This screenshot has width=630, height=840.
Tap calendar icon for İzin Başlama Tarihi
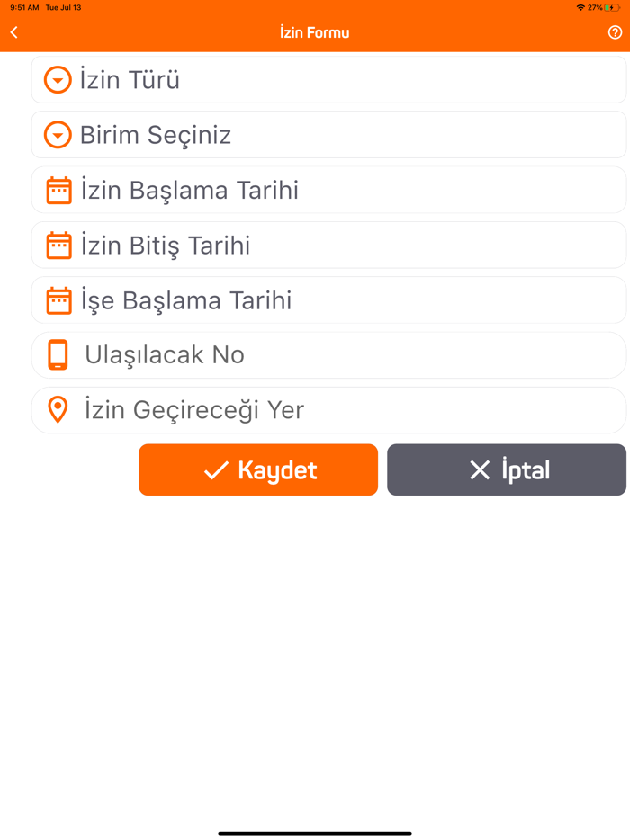tap(58, 191)
